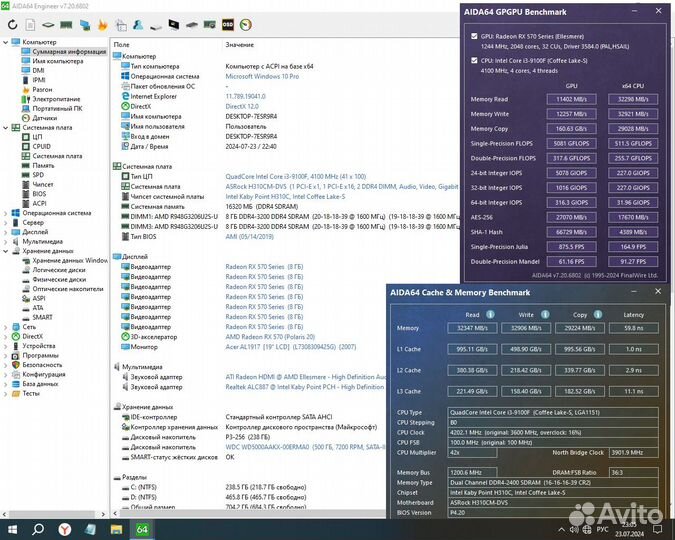Click the Refresh toolbar icon
The image size is (675, 540).
(x=12, y=25)
